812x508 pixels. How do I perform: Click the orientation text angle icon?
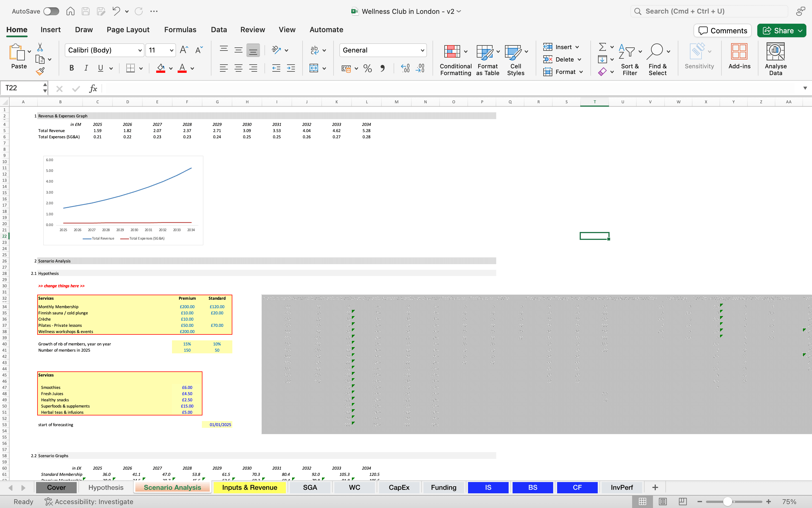point(276,50)
